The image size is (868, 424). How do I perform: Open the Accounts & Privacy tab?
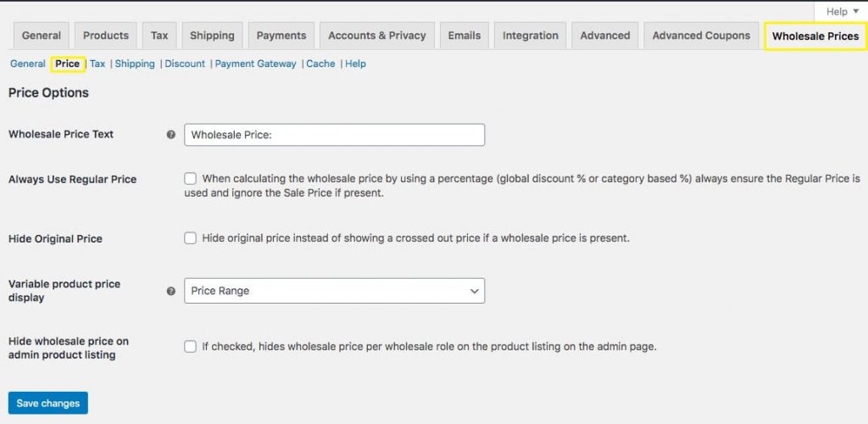click(x=376, y=36)
